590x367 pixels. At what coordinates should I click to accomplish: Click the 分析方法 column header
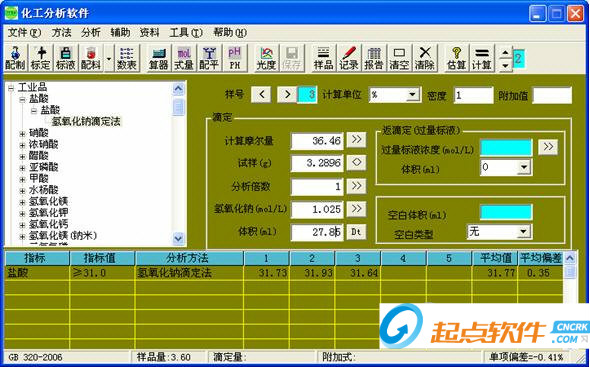(189, 258)
